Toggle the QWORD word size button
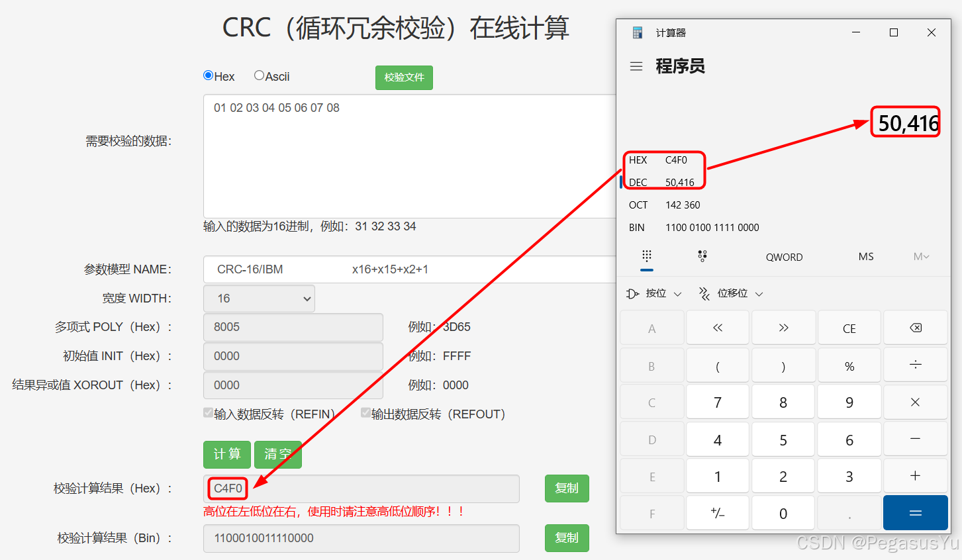The image size is (962, 560). pyautogui.click(x=784, y=257)
